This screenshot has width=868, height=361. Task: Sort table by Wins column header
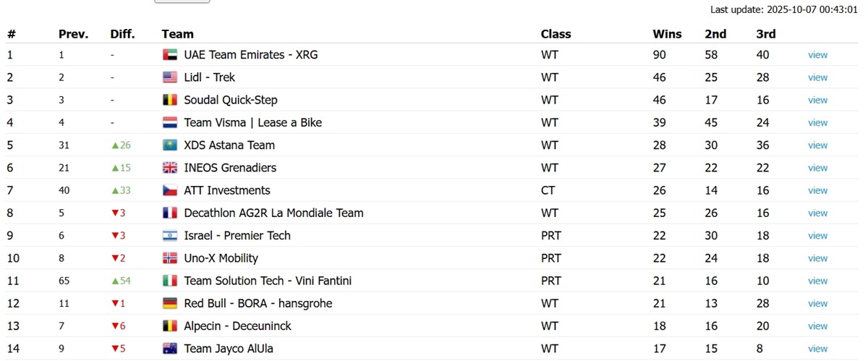666,34
